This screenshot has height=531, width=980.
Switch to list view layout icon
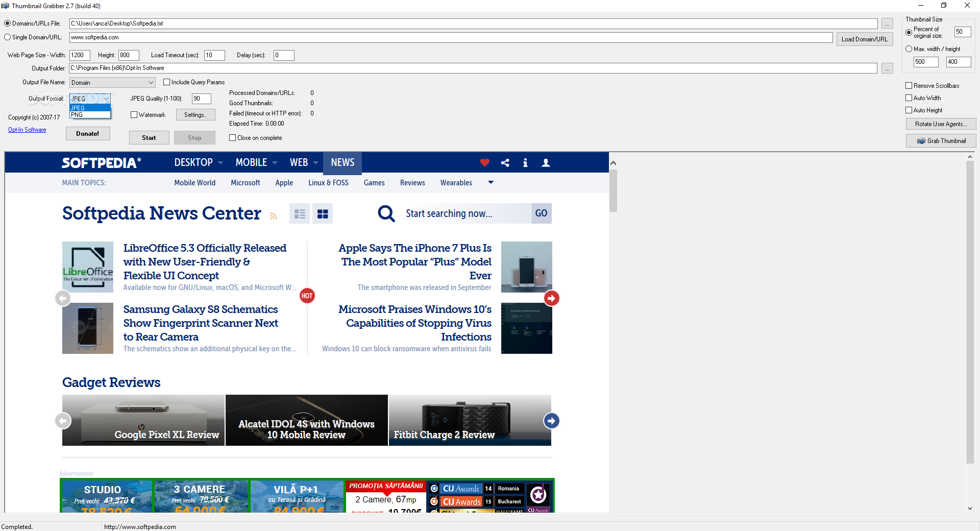tap(300, 213)
